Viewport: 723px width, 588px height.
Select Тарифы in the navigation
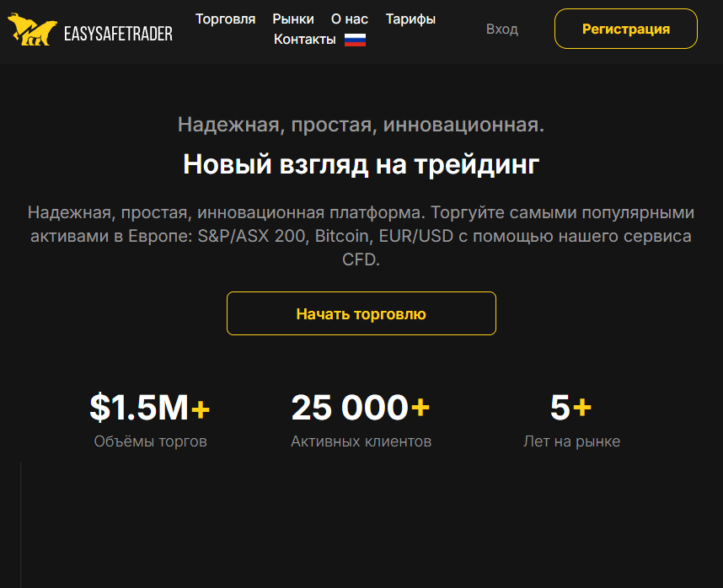pyautogui.click(x=410, y=19)
